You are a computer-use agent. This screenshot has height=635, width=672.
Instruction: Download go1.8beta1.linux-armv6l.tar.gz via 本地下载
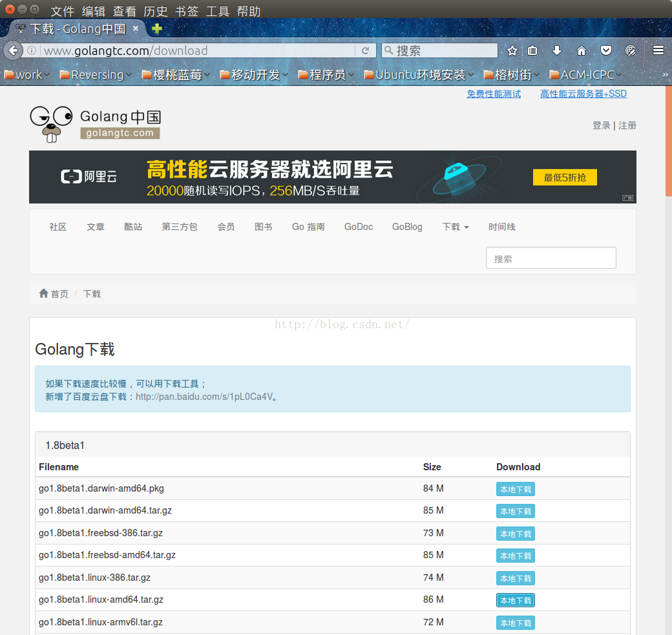click(516, 623)
